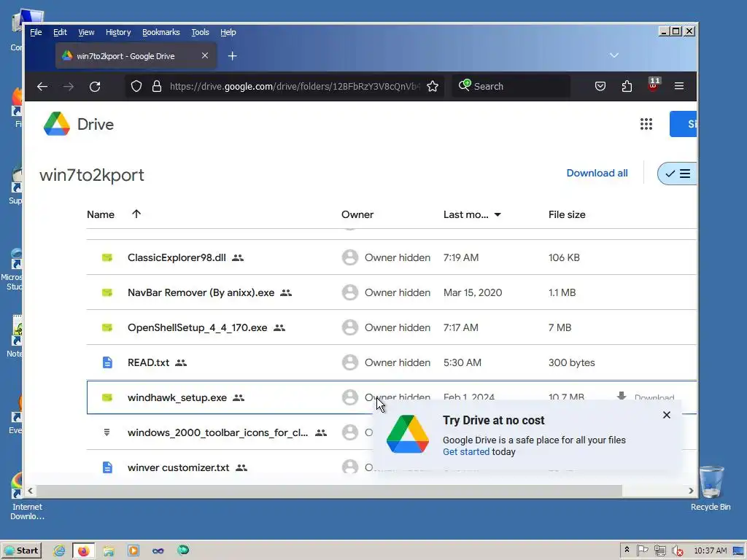Screen dimensions: 747x560
Task: Open Internet Explorer from the taskbar
Action: (59, 551)
